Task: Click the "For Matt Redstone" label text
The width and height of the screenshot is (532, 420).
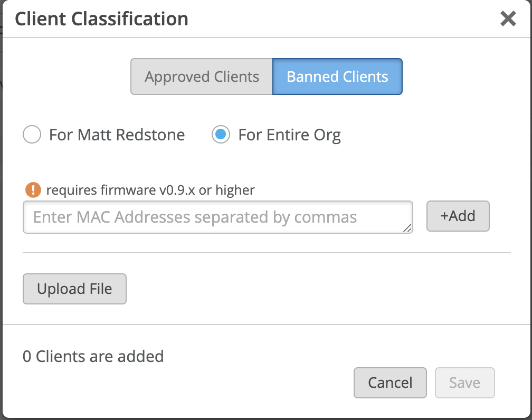Action: [x=117, y=135]
